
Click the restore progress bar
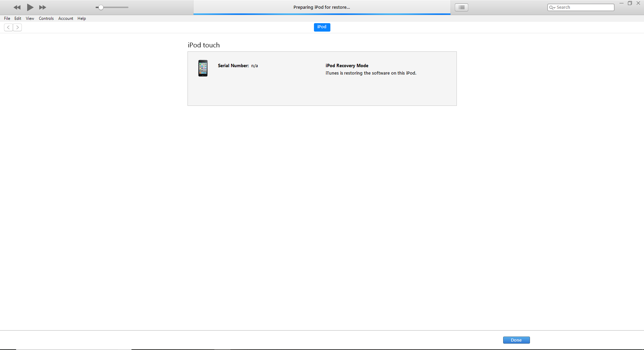322,14
